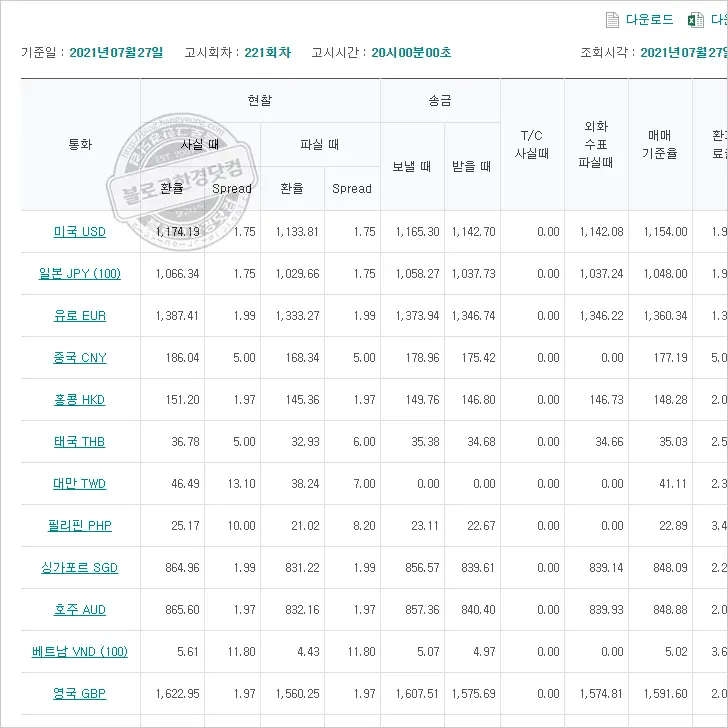The width and height of the screenshot is (728, 728).
Task: Click SGD cash buying rate 864.96
Action: click(182, 568)
